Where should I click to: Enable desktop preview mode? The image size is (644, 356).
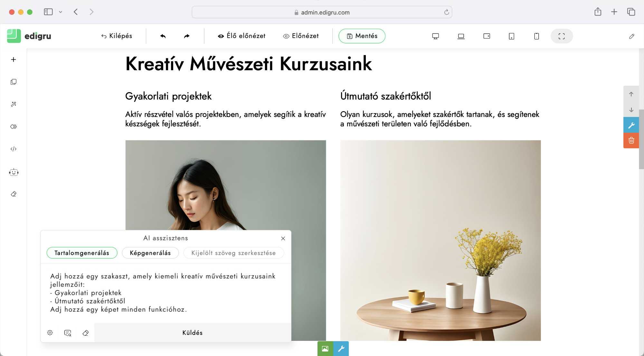[x=435, y=36]
